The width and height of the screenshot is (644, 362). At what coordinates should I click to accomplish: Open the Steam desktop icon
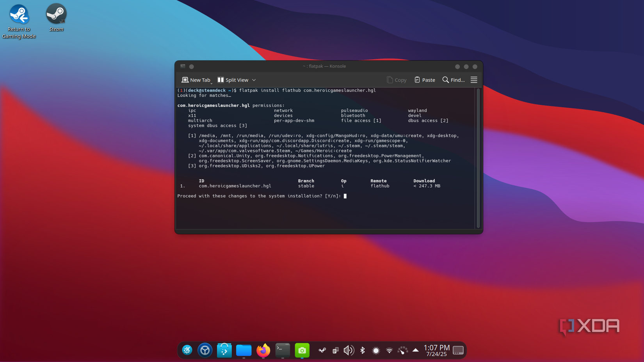(x=56, y=18)
